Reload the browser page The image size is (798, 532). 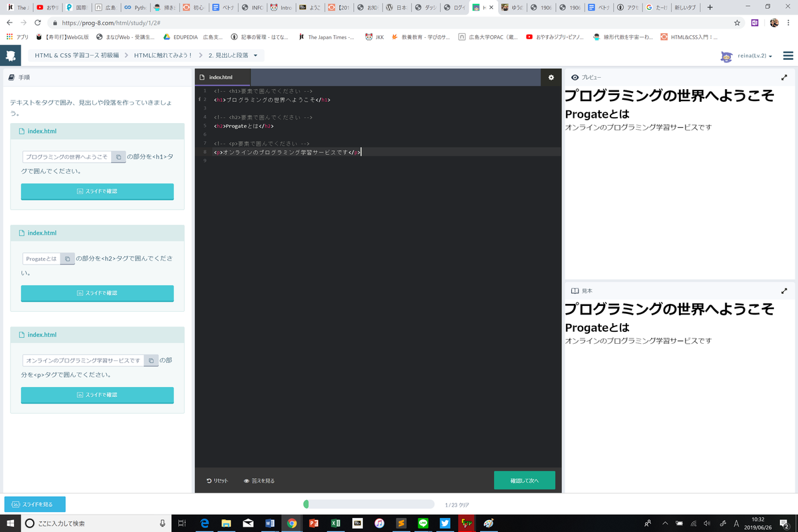coord(37,22)
